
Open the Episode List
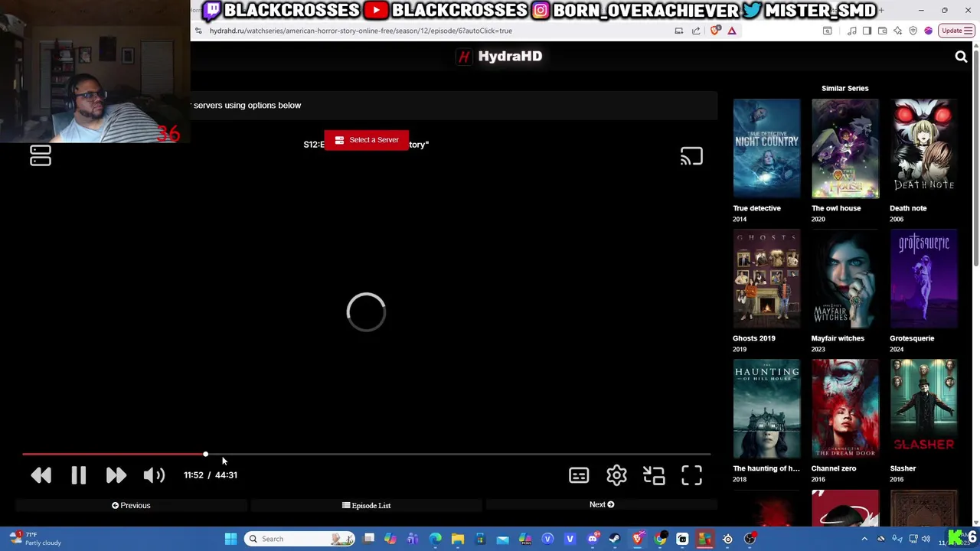pyautogui.click(x=367, y=505)
